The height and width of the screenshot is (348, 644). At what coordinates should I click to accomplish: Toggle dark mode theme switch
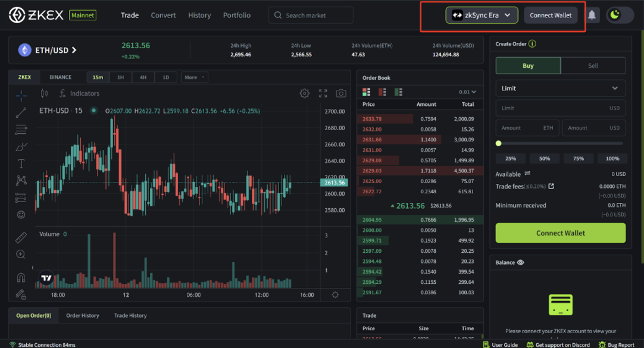619,15
